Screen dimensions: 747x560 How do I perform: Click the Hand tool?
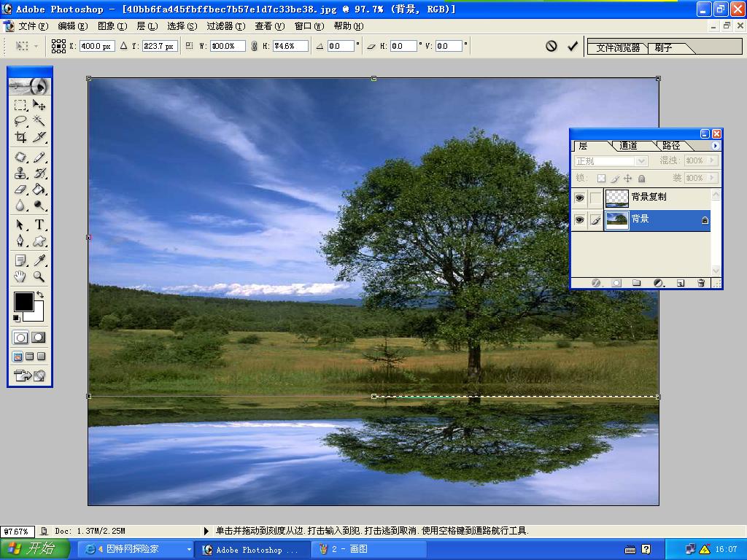pos(20,276)
